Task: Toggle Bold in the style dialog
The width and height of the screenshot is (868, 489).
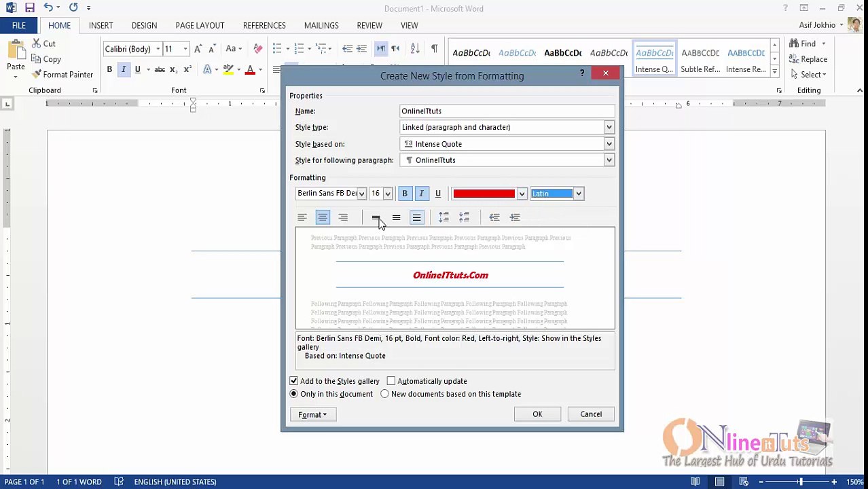Action: [405, 194]
